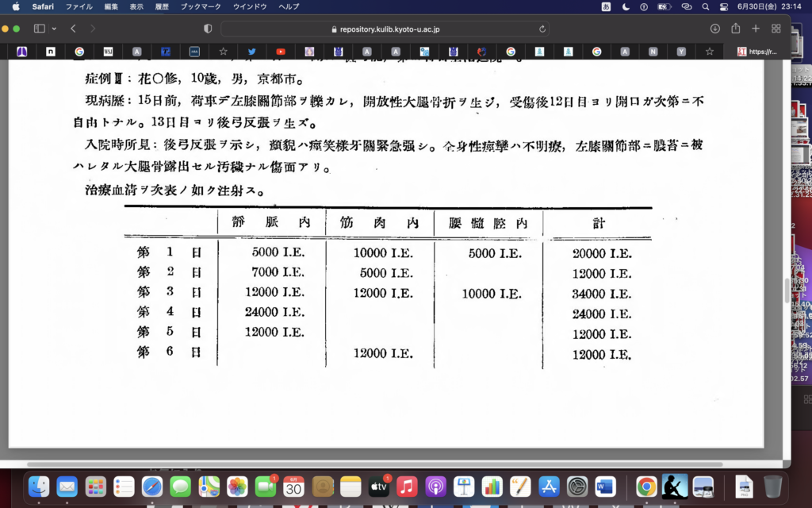Click the Apple menu logo

(x=15, y=6)
